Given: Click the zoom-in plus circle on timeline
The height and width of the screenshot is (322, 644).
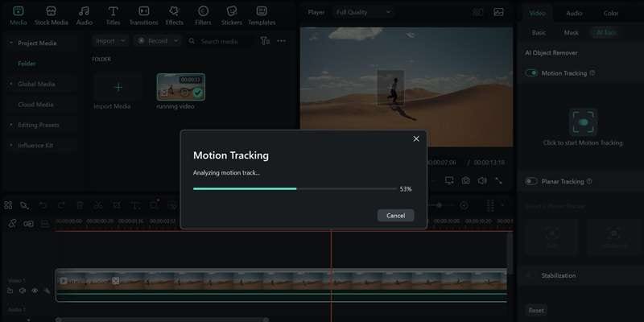Looking at the screenshot, I should tap(464, 205).
